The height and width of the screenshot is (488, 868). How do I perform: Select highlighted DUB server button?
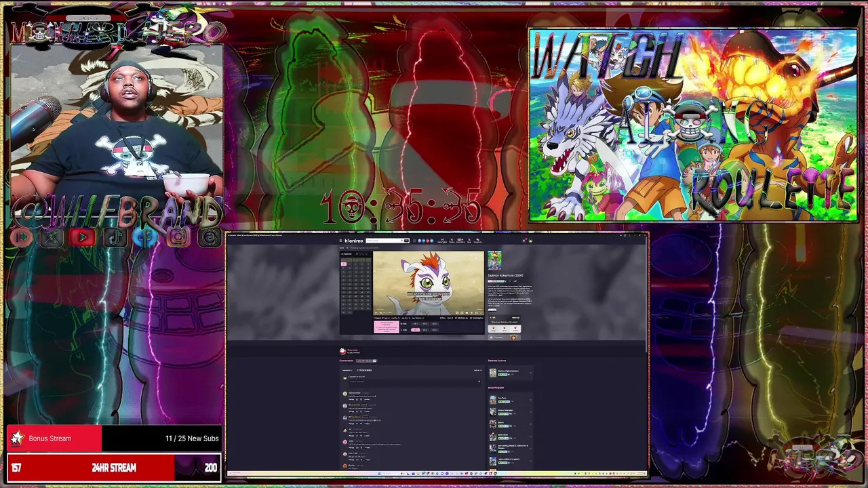click(416, 330)
